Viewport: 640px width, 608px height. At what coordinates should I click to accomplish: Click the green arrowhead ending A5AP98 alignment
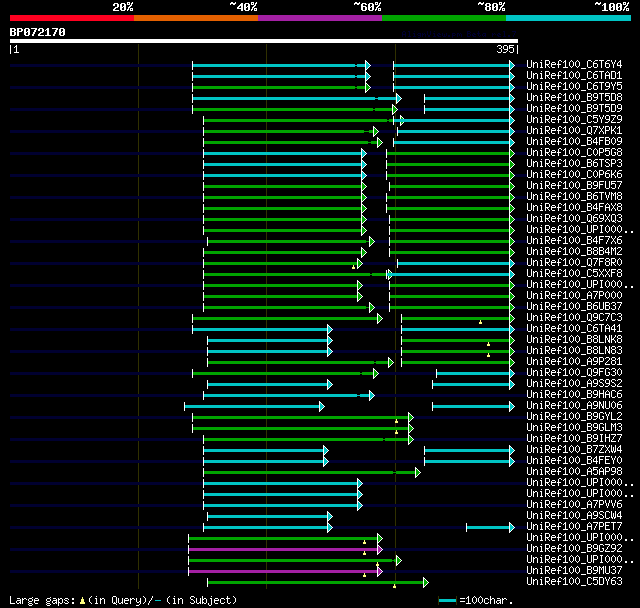(418, 473)
